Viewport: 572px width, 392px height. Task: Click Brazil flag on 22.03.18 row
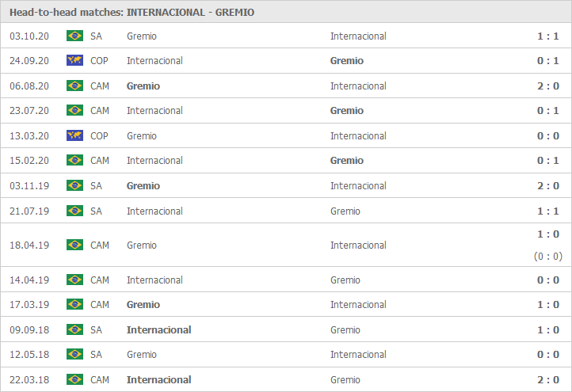74,379
